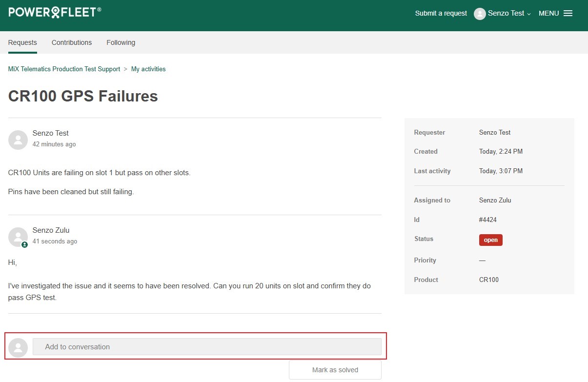
Task: Click the Submit a request link
Action: coord(441,13)
